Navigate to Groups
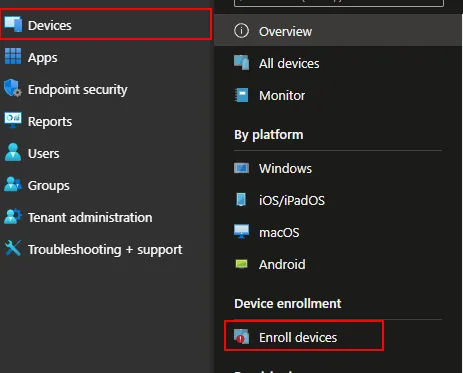This screenshot has width=463, height=373. (49, 185)
